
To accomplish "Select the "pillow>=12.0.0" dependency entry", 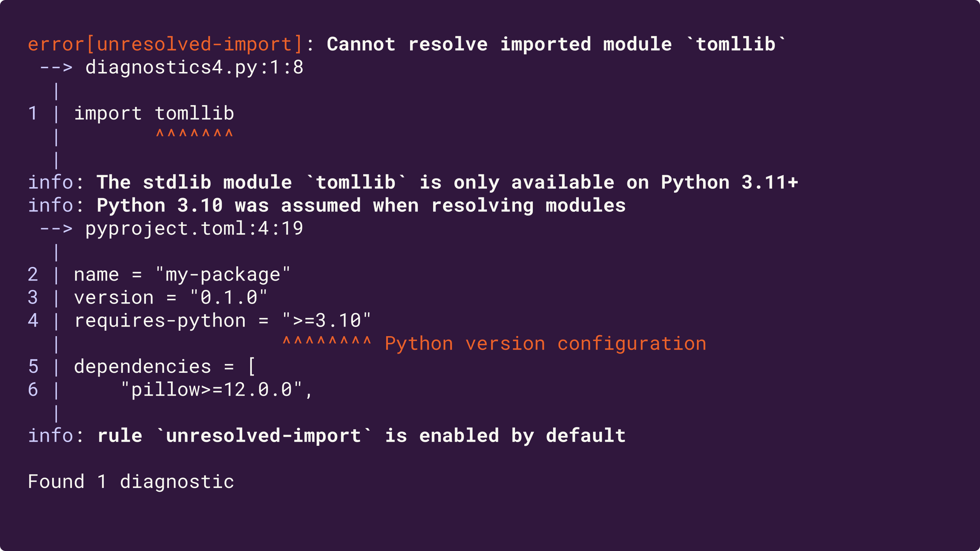I will click(216, 390).
